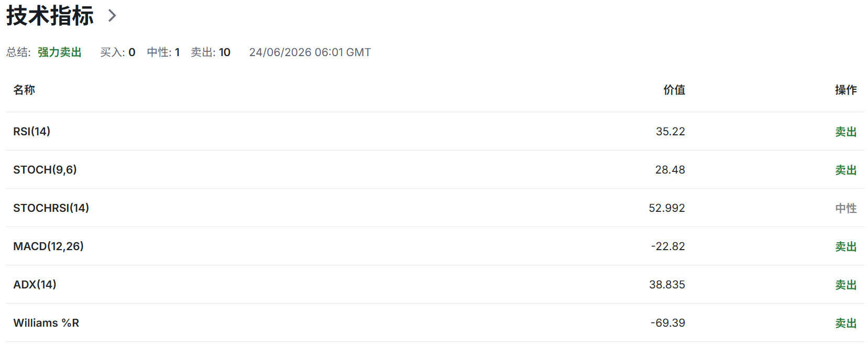This screenshot has width=868, height=344.
Task: Click the 强力卖出 summary label
Action: 60,52
